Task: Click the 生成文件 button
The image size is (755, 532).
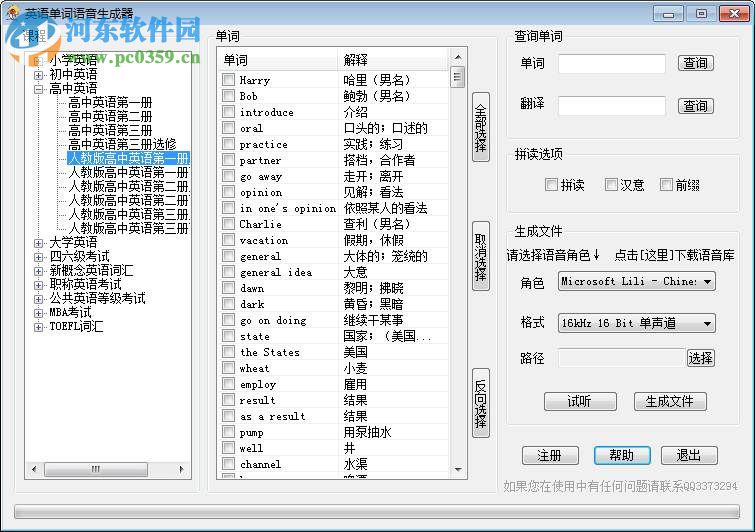Action: pyautogui.click(x=670, y=401)
